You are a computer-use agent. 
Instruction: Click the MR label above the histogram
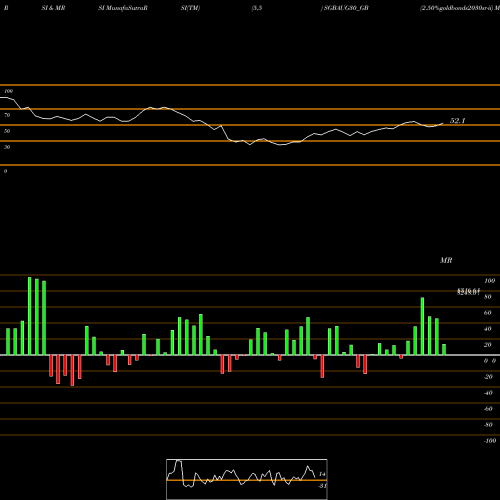click(x=446, y=260)
